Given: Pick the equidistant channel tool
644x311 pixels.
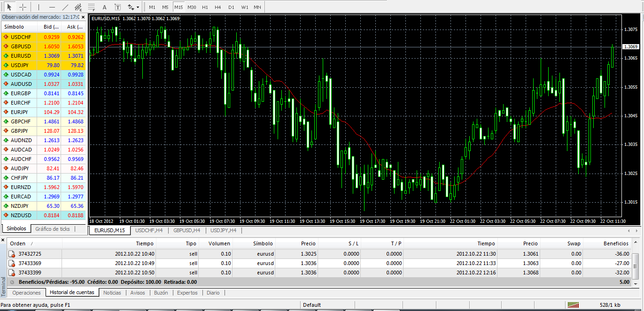Looking at the screenshot, I should click(78, 7).
